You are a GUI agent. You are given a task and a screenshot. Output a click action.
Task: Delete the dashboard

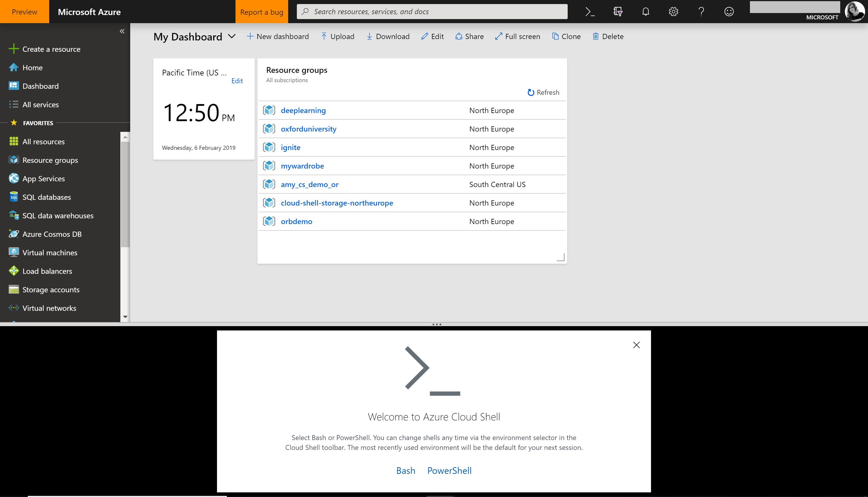pos(608,36)
